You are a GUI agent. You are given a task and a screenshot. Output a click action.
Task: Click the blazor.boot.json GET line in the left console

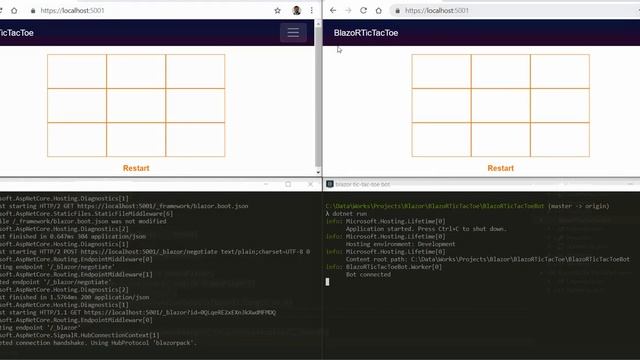[x=124, y=206]
